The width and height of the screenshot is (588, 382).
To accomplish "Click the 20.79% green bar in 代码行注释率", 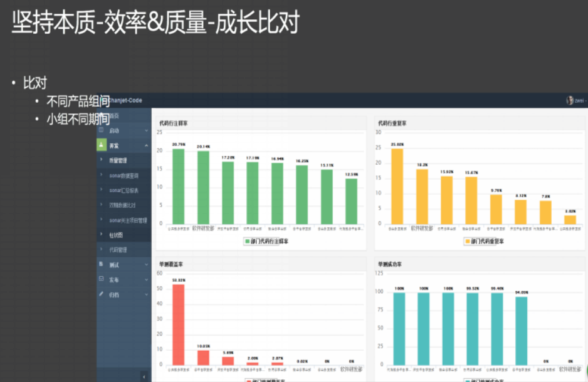I will 179,187.
